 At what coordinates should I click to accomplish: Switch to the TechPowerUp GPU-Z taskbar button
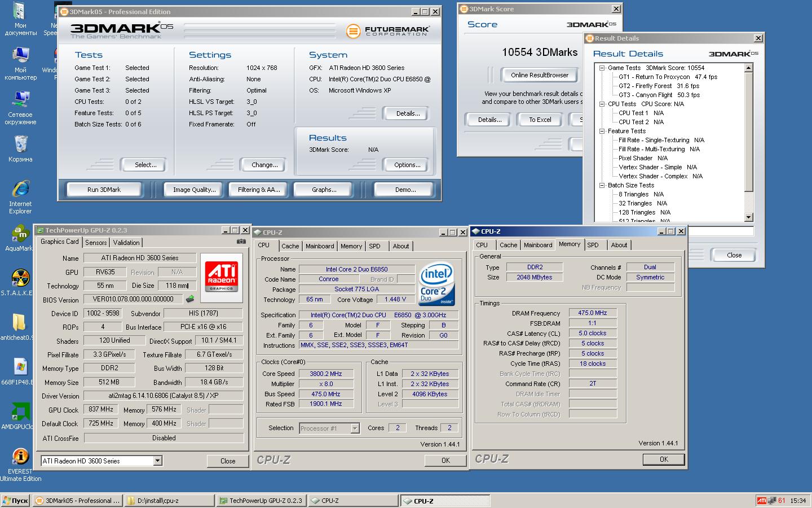click(261, 501)
